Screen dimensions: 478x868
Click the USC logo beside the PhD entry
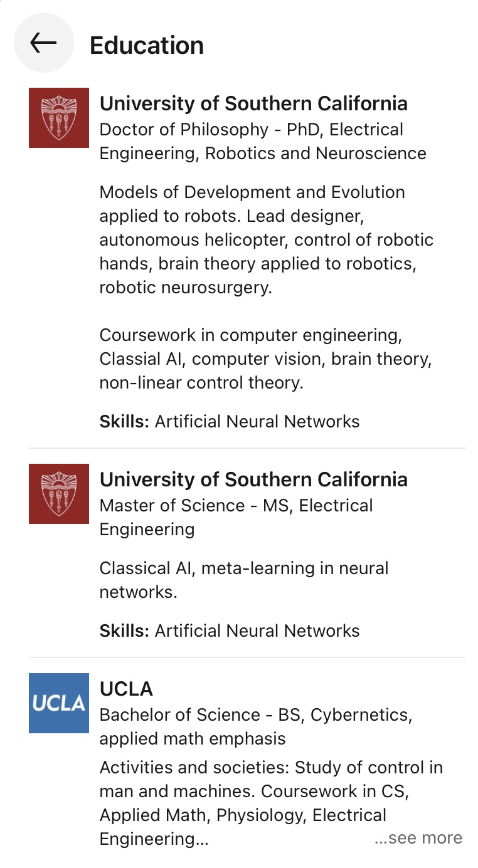click(59, 118)
